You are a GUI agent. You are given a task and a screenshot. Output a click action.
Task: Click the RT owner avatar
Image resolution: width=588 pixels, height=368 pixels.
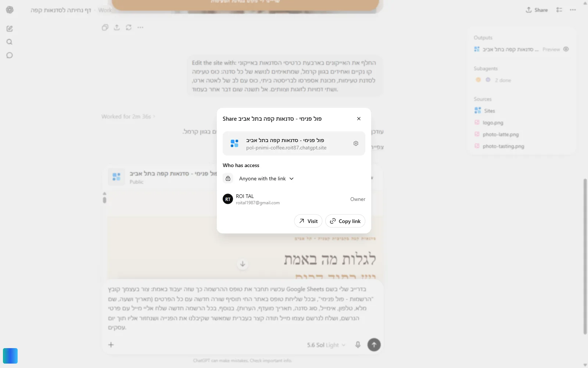[228, 199]
